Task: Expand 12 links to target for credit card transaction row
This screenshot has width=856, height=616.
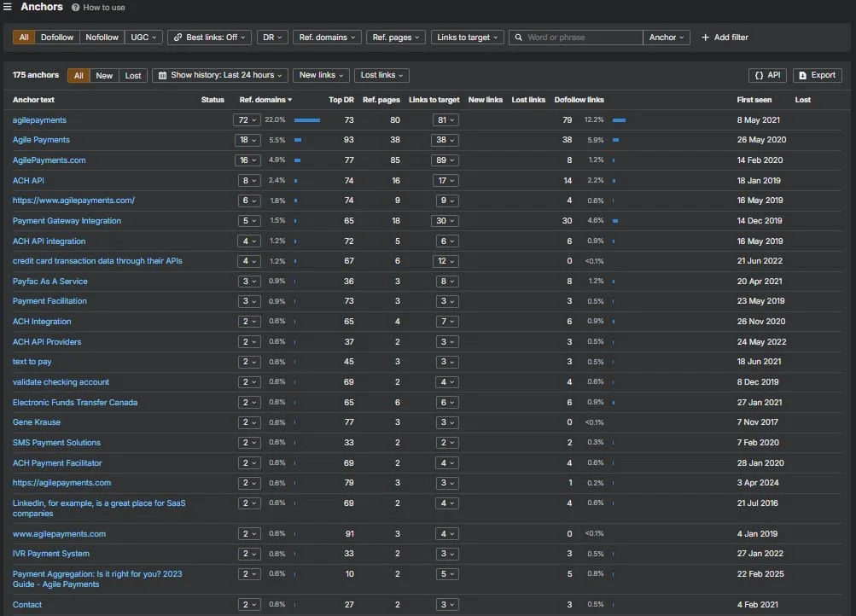Action: tap(446, 261)
